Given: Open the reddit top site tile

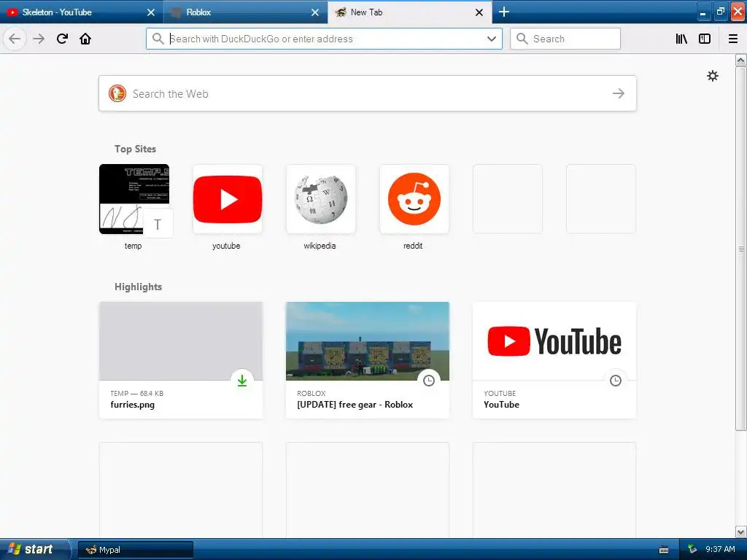Looking at the screenshot, I should click(x=414, y=199).
